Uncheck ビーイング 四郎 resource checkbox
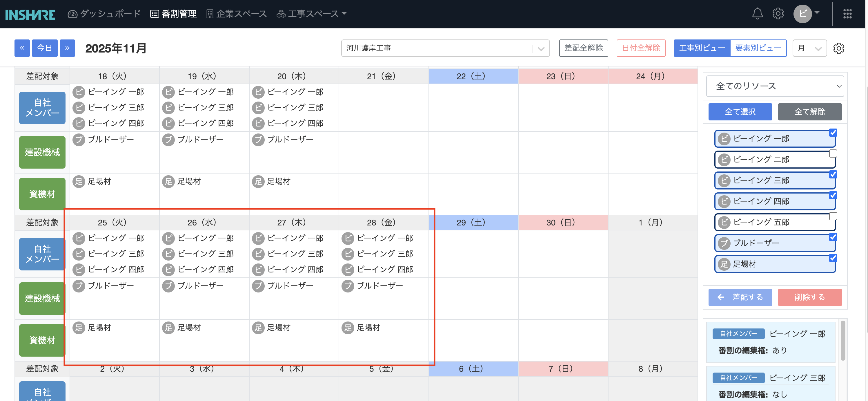This screenshot has height=401, width=868. (833, 196)
